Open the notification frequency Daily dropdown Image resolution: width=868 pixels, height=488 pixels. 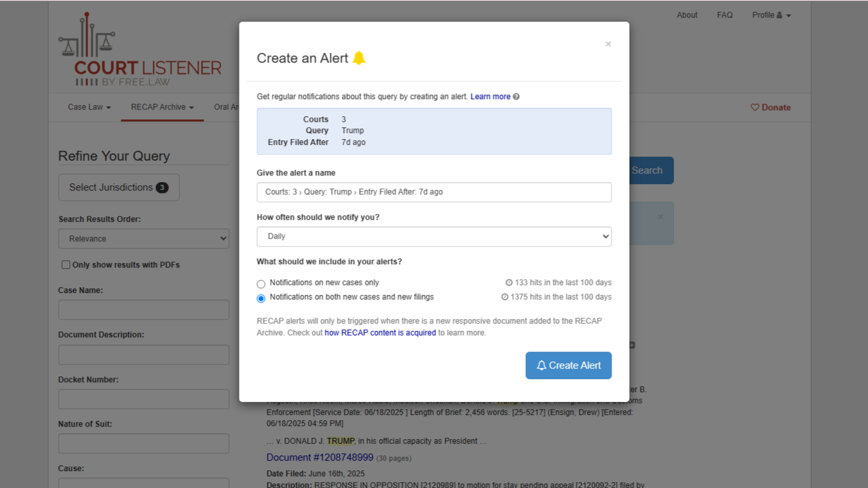tap(434, 236)
